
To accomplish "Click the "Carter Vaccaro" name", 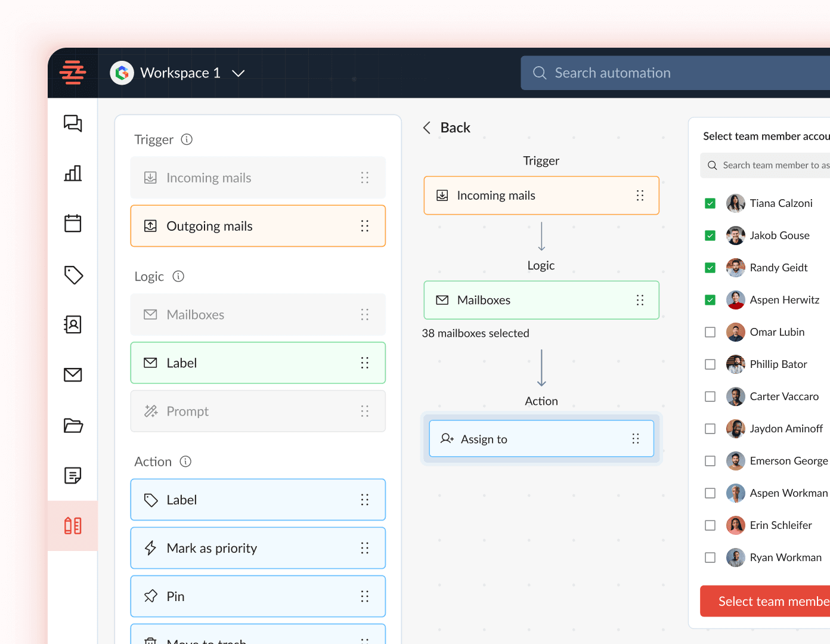I will [x=784, y=397].
